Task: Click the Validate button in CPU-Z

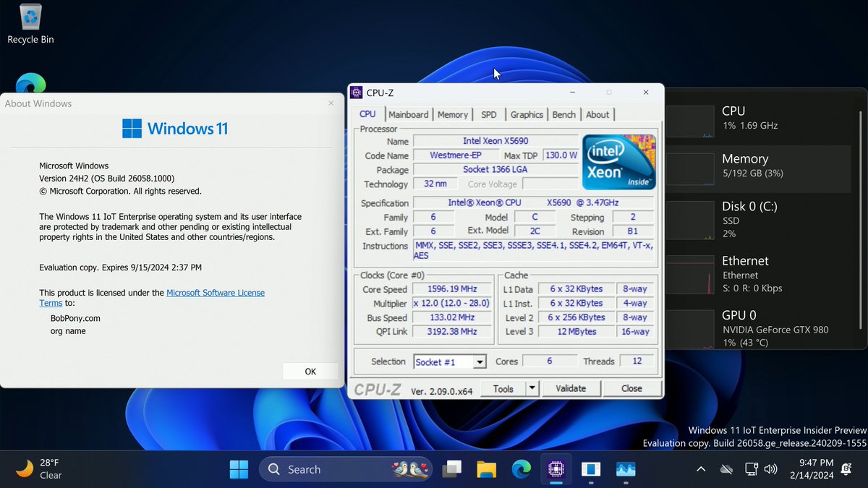Action: click(571, 388)
